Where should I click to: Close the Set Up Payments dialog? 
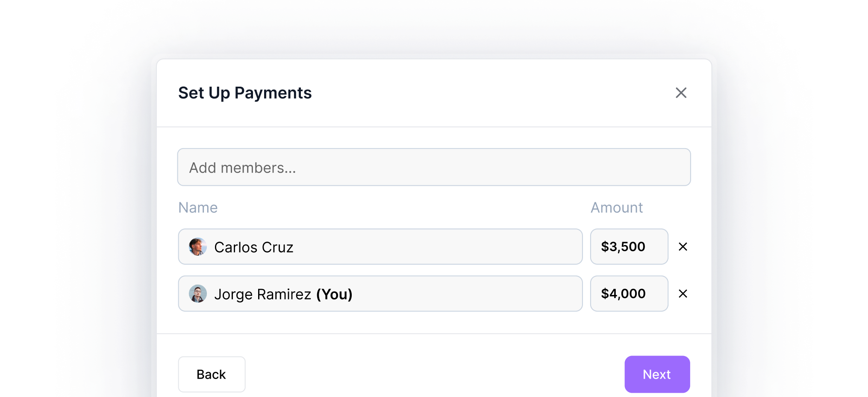681,93
